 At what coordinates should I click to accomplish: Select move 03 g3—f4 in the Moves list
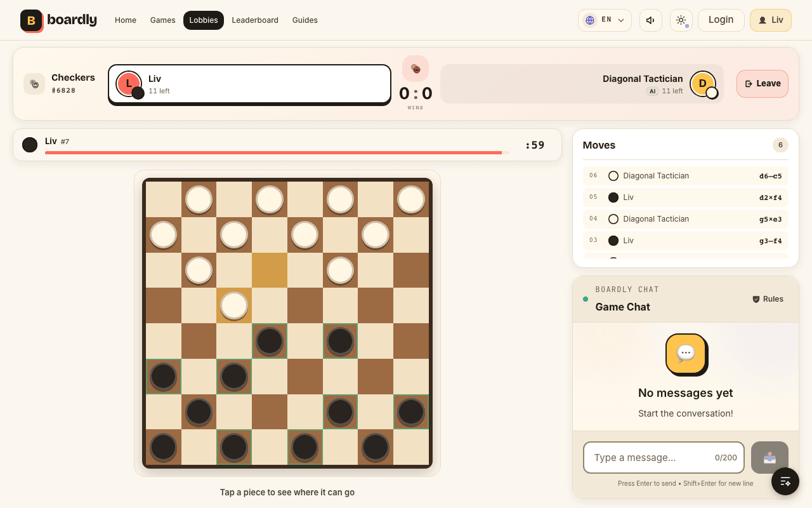(x=686, y=241)
